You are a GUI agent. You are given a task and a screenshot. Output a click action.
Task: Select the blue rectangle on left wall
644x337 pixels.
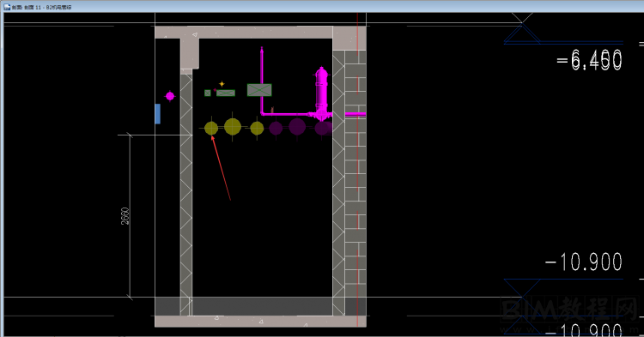click(x=158, y=114)
